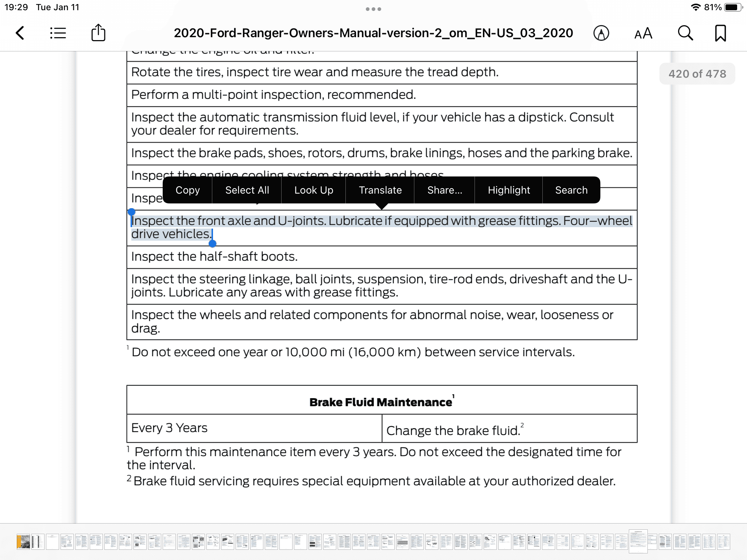Tap the document title in the toolbar

(x=373, y=33)
